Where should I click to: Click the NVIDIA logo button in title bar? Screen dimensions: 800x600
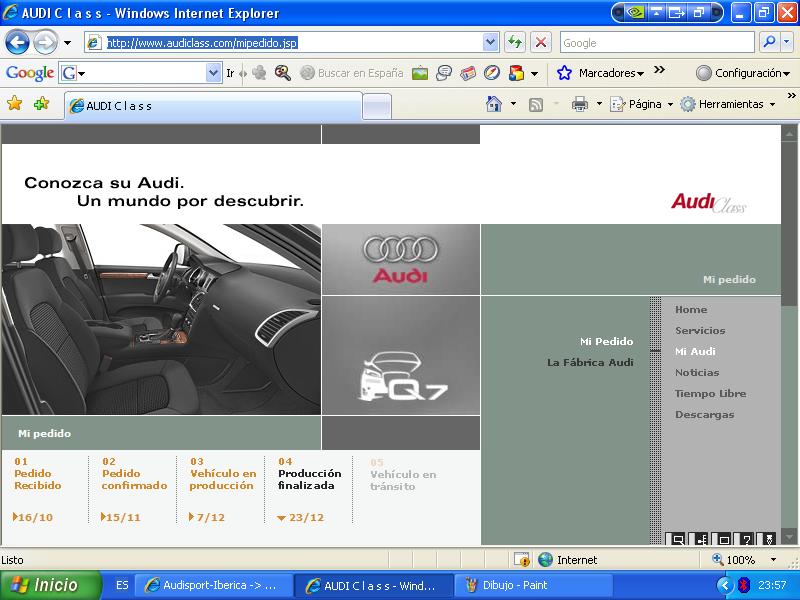635,13
